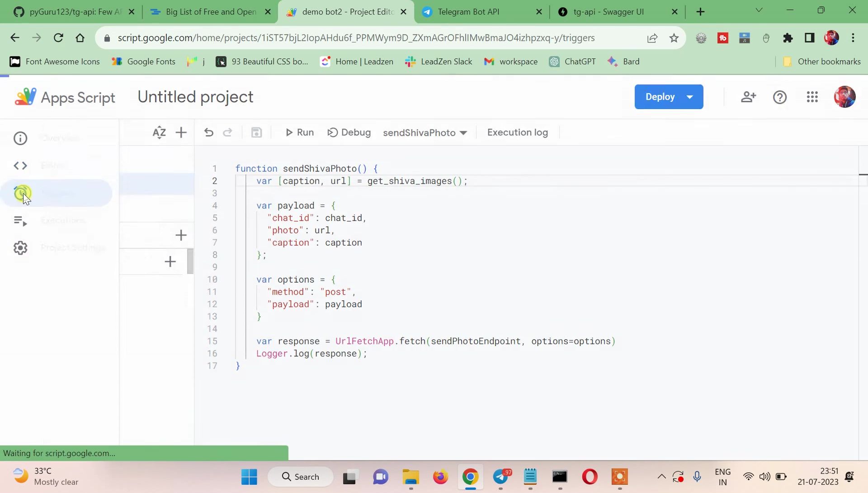Open the Google account avatar in Apps Script
This screenshot has width=868, height=493.
tap(844, 97)
